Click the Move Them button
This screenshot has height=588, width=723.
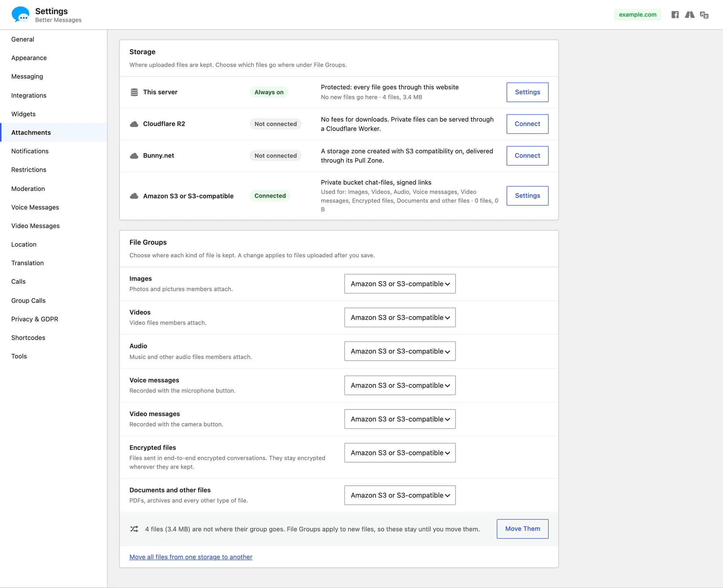(x=522, y=529)
